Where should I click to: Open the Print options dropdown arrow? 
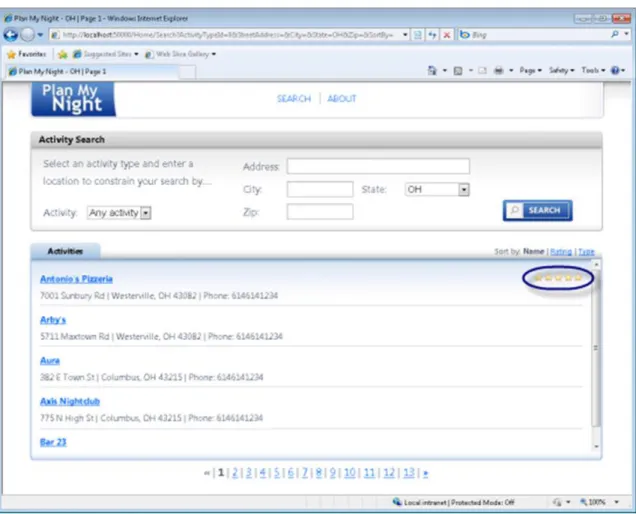[x=511, y=71]
